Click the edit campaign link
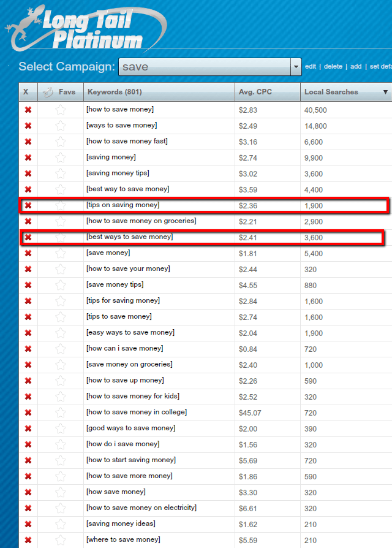Screen dimensions: 392x548 [311, 66]
